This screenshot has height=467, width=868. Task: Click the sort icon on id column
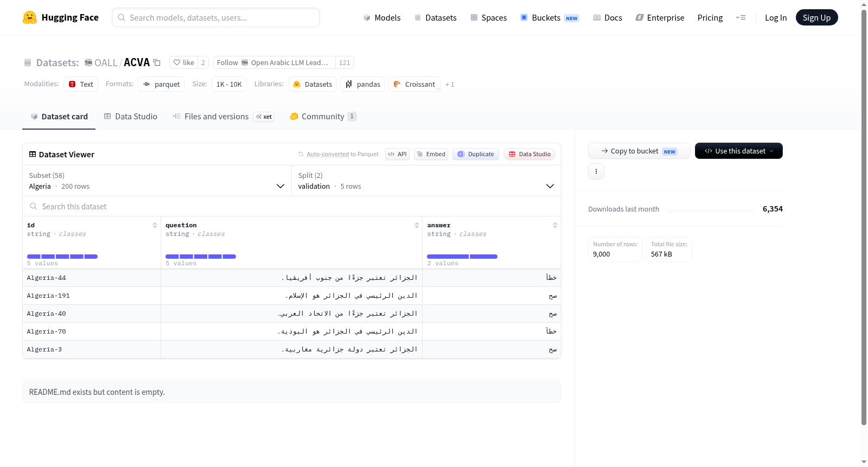155,225
